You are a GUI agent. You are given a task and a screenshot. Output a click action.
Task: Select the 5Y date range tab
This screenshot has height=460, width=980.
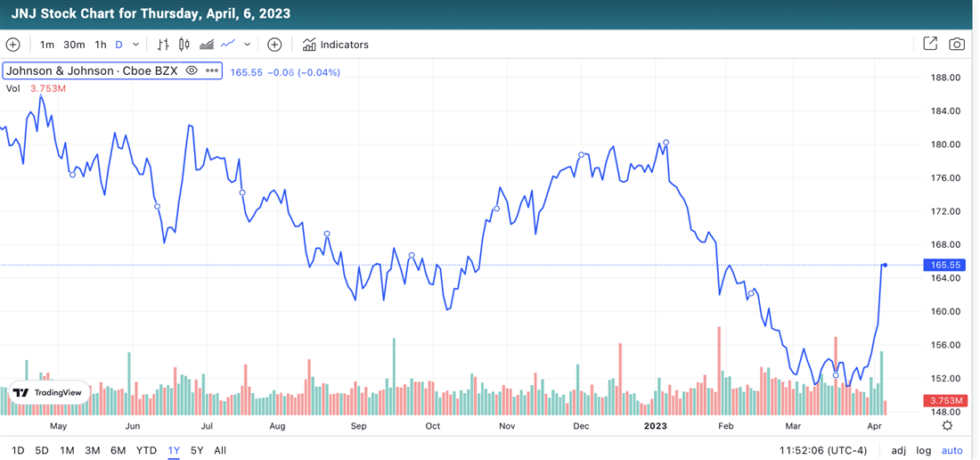tap(196, 450)
